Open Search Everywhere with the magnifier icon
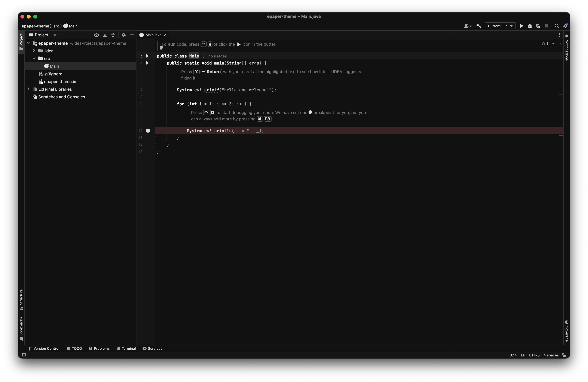The image size is (588, 382). [557, 26]
